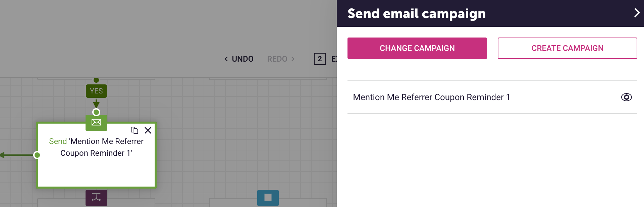
Task: Delete the Send email node with X
Action: (x=148, y=130)
